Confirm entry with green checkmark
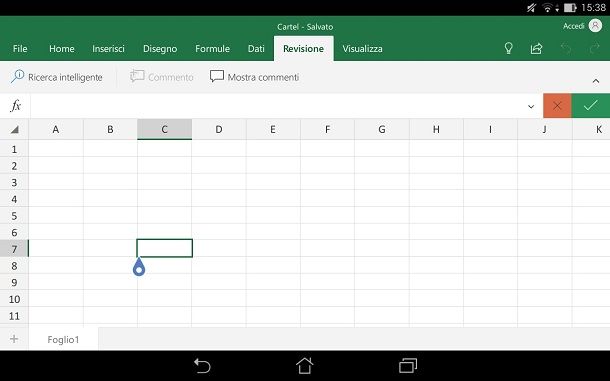The image size is (610, 381). pos(591,105)
